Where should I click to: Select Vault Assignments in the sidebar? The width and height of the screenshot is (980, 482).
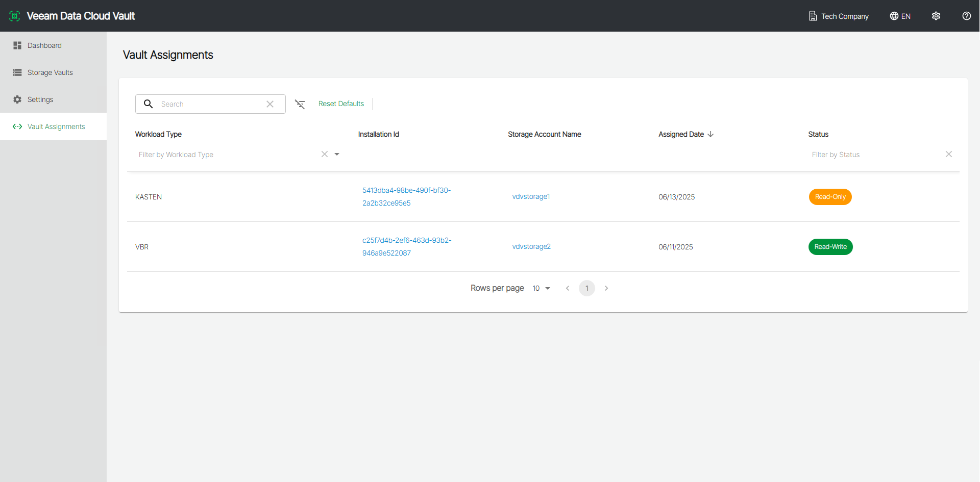coord(53,126)
